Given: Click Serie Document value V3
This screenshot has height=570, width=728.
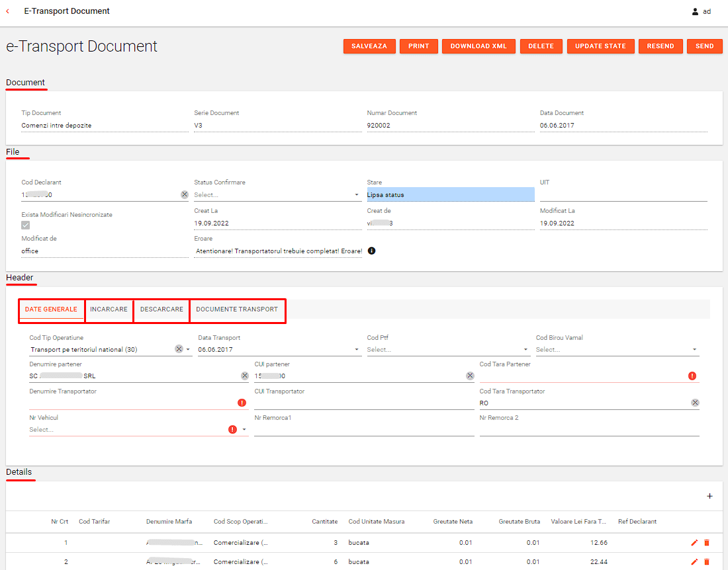Looking at the screenshot, I should (199, 125).
